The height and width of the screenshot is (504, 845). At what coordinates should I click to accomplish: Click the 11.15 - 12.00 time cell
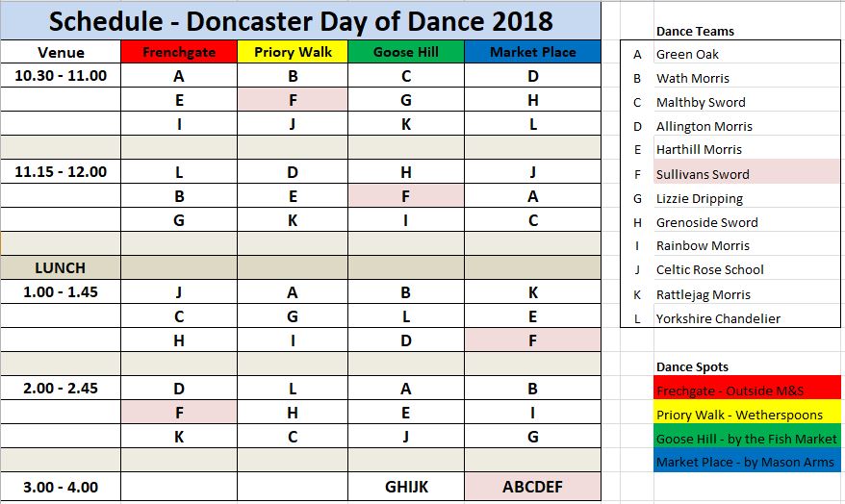point(61,171)
